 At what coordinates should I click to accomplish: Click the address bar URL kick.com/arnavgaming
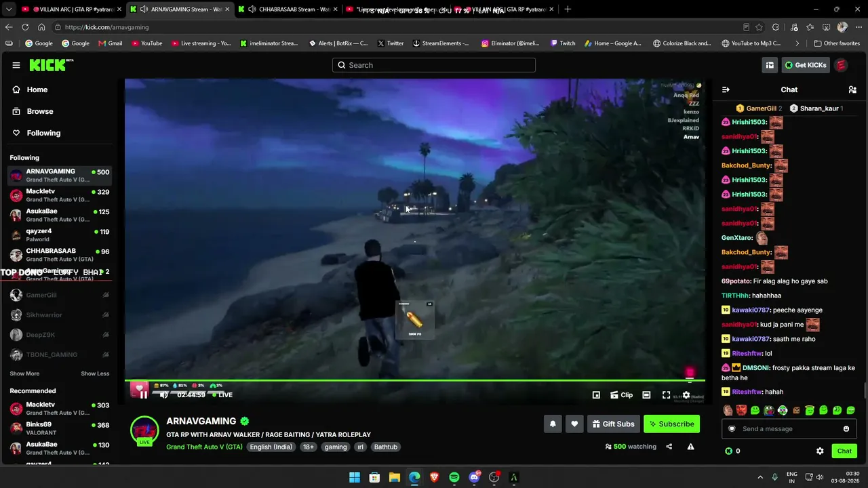pos(107,27)
